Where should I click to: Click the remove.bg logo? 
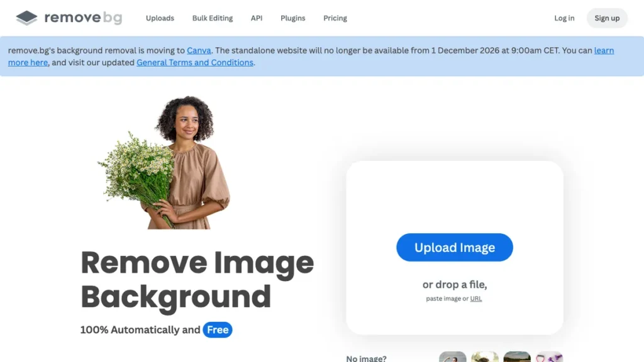(x=69, y=18)
